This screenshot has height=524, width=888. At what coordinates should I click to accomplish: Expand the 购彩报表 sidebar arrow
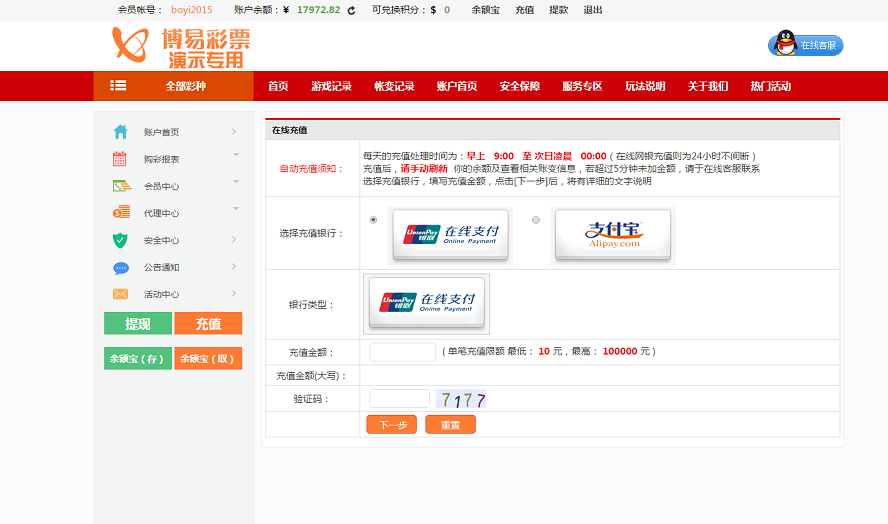point(236,155)
